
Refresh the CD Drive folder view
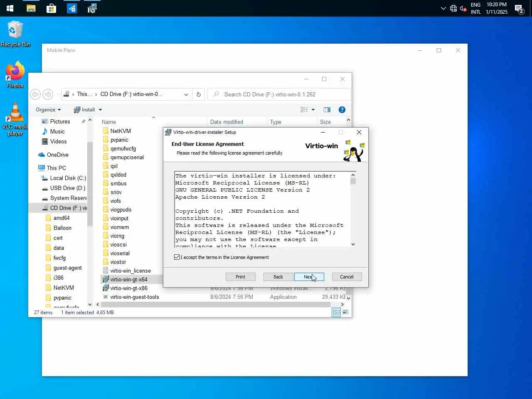click(199, 94)
